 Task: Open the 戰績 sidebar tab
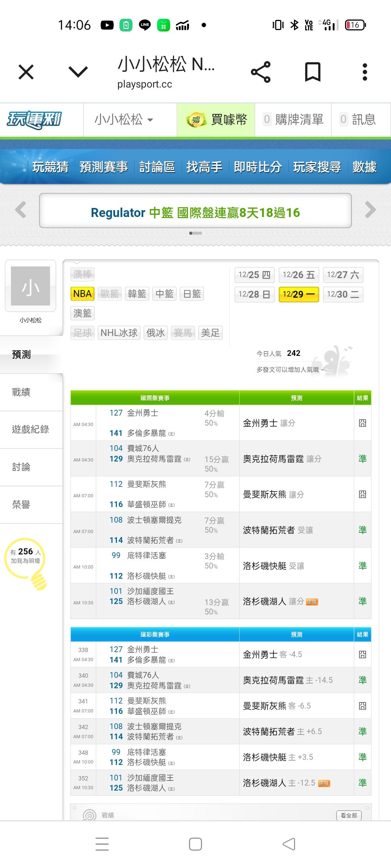(x=21, y=392)
